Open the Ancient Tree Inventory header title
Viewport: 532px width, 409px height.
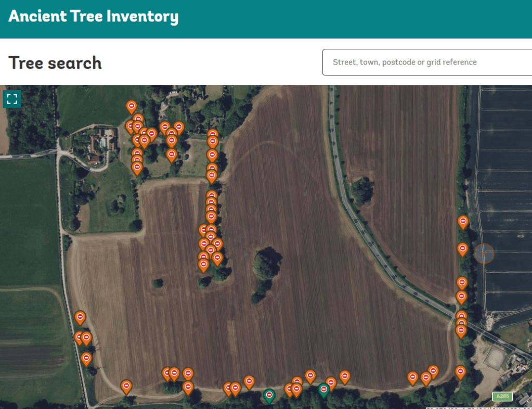click(x=94, y=17)
